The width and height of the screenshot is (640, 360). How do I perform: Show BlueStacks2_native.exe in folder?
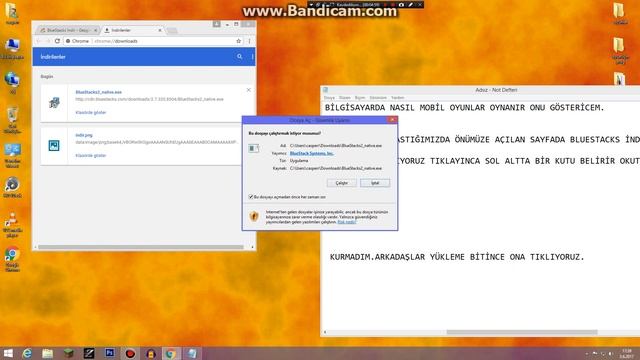click(91, 112)
